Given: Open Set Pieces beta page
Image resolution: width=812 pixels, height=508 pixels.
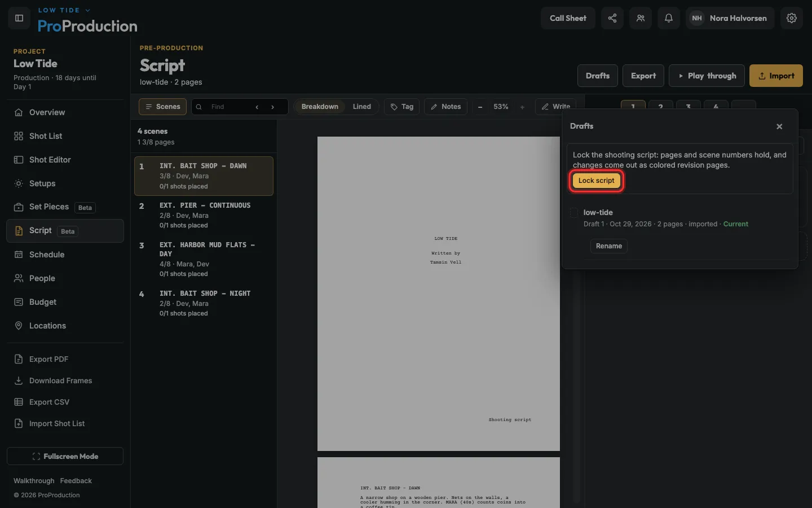Looking at the screenshot, I should (x=65, y=207).
